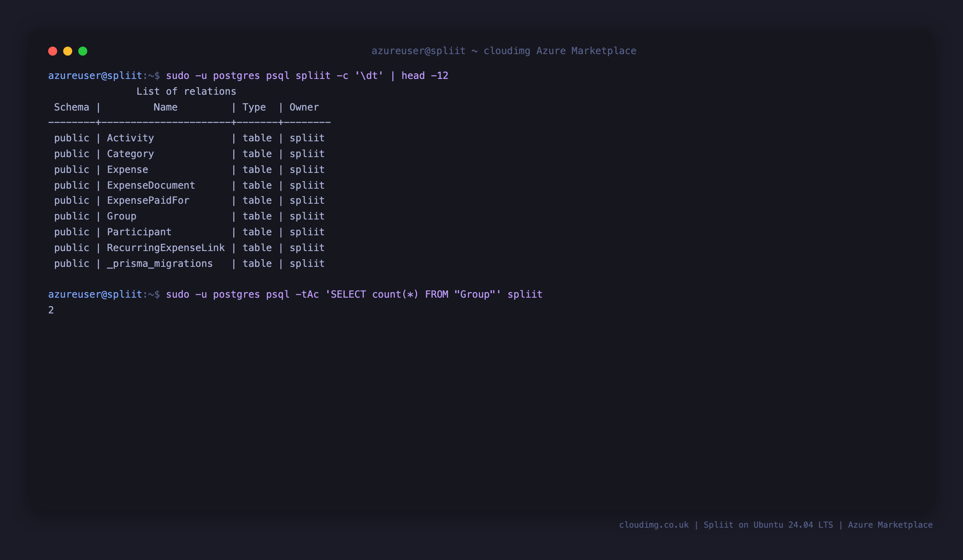This screenshot has width=963, height=560.
Task: Click the 'Type' column header
Action: coord(254,107)
